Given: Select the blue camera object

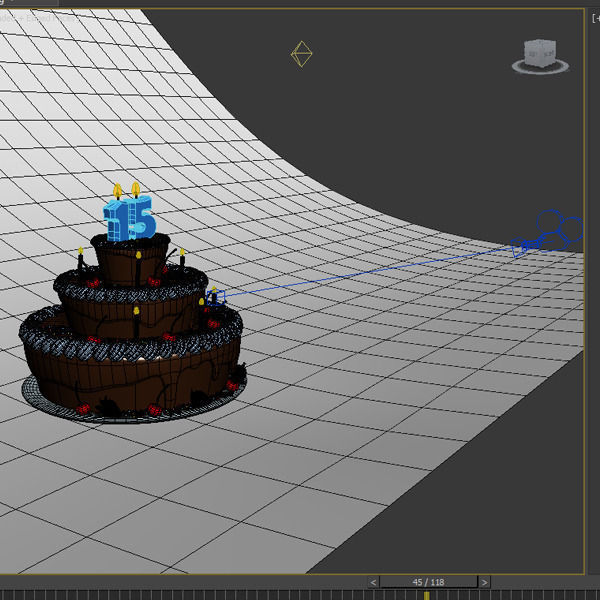Looking at the screenshot, I should tap(547, 233).
